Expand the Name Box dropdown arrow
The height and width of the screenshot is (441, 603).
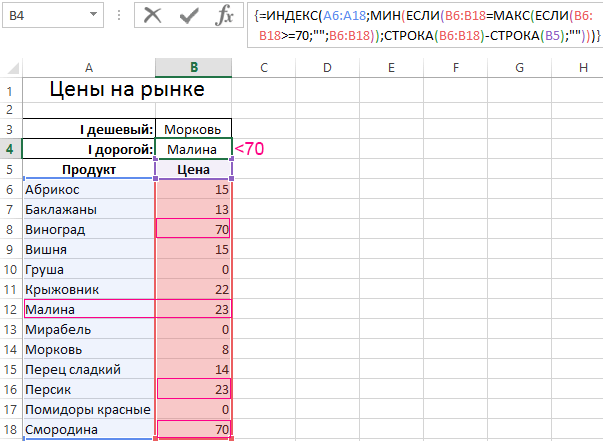point(93,15)
